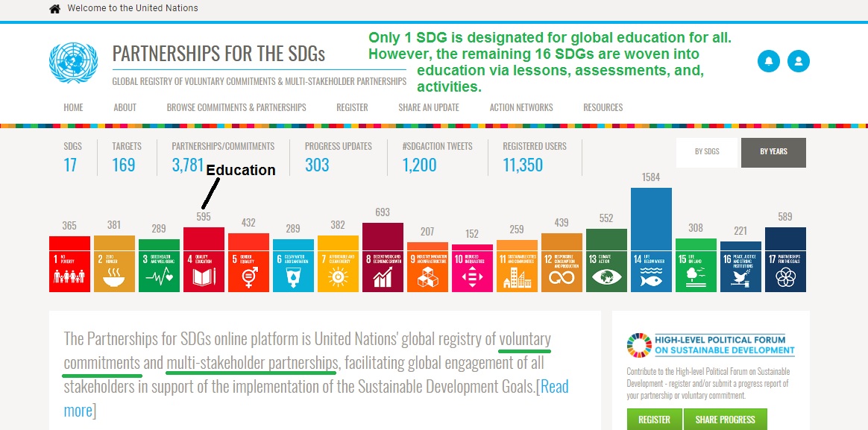Select SDG 10 Reduced Inequalities tile
The height and width of the screenshot is (430, 868).
tap(472, 271)
